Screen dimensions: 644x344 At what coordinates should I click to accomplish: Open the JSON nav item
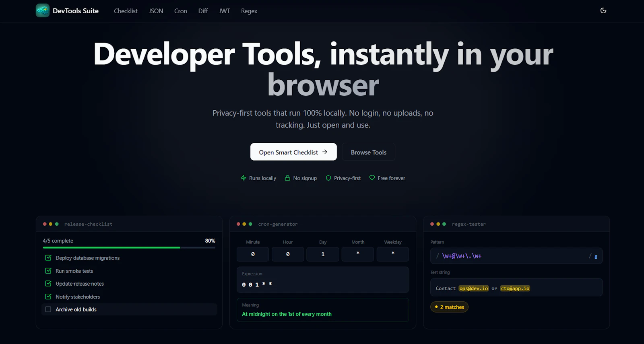click(x=156, y=11)
